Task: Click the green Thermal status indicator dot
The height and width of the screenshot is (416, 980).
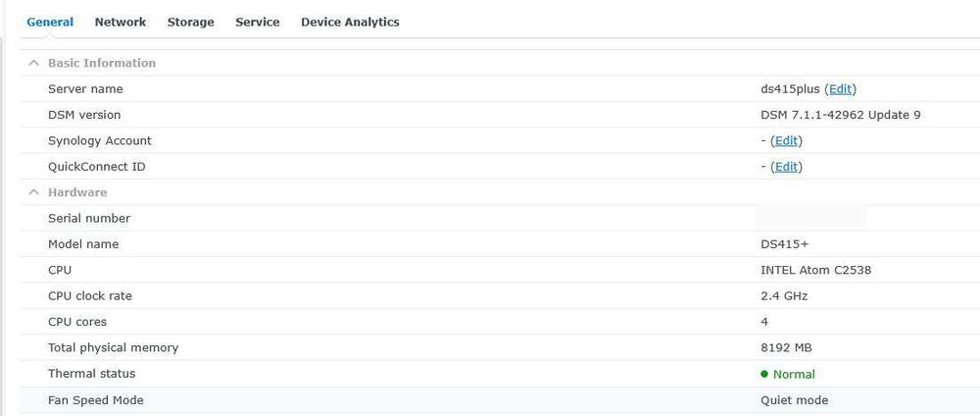Action: click(764, 374)
